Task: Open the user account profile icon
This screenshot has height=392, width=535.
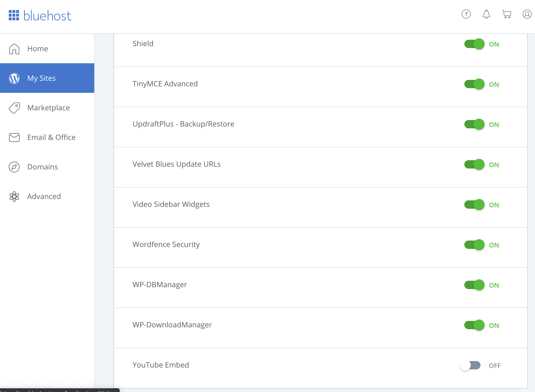Action: 527,14
